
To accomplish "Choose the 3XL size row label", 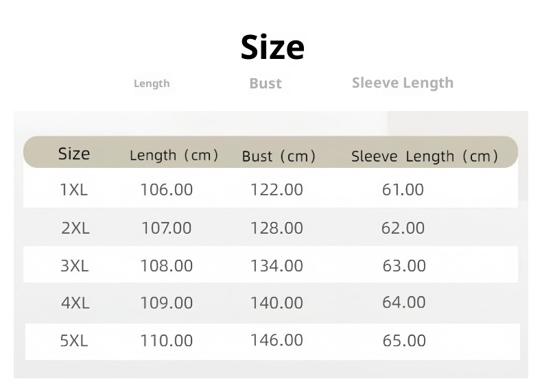I will [x=75, y=266].
